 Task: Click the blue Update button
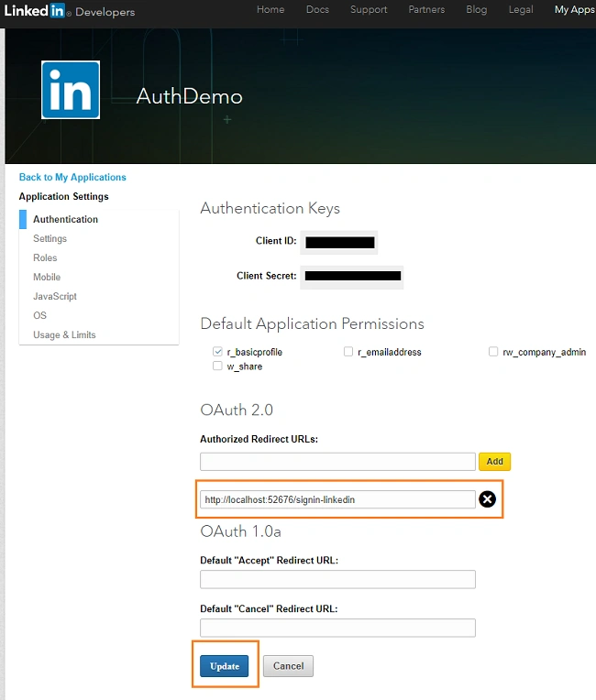pyautogui.click(x=225, y=666)
